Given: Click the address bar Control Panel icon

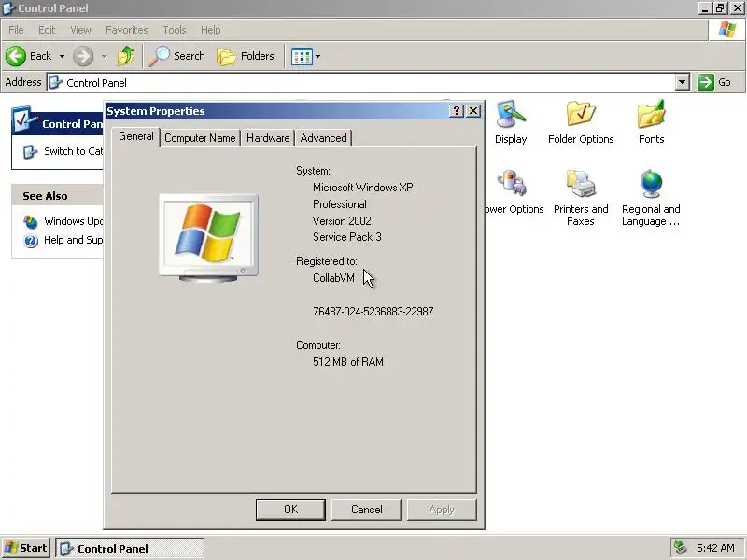Looking at the screenshot, I should click(x=56, y=82).
